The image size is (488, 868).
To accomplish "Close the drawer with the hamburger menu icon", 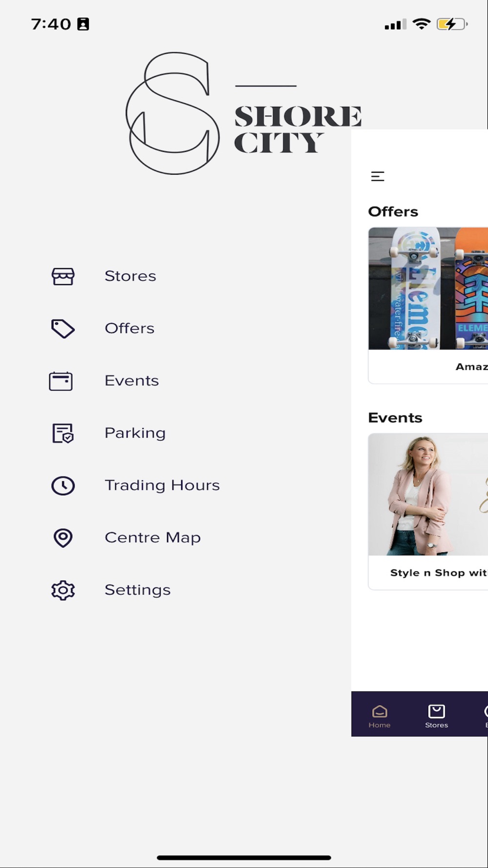I will pyautogui.click(x=378, y=176).
